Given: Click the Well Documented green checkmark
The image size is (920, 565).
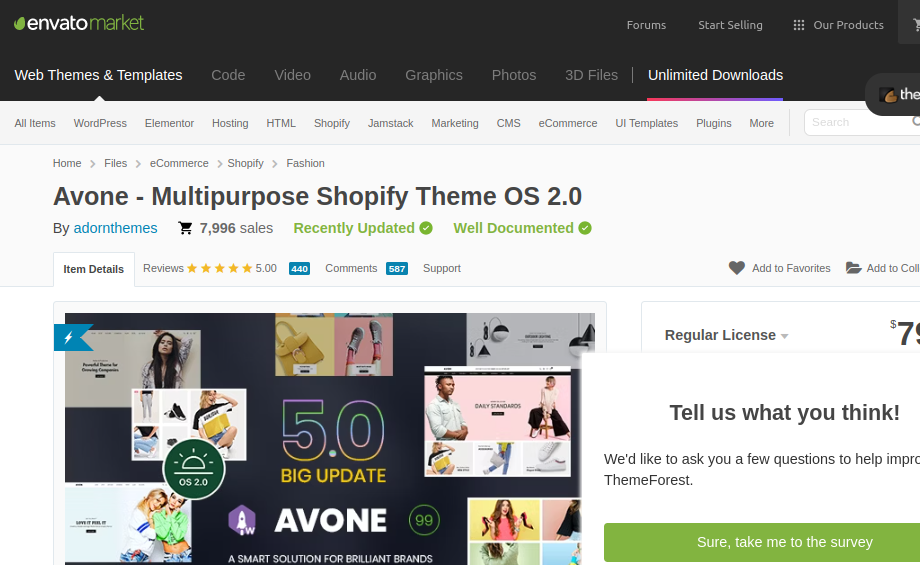Looking at the screenshot, I should [x=585, y=228].
